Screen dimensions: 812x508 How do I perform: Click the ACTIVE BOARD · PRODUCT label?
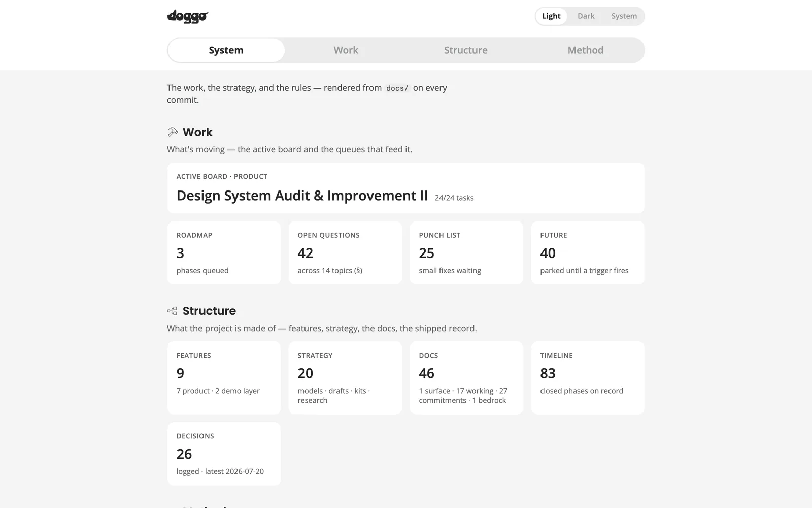(222, 176)
